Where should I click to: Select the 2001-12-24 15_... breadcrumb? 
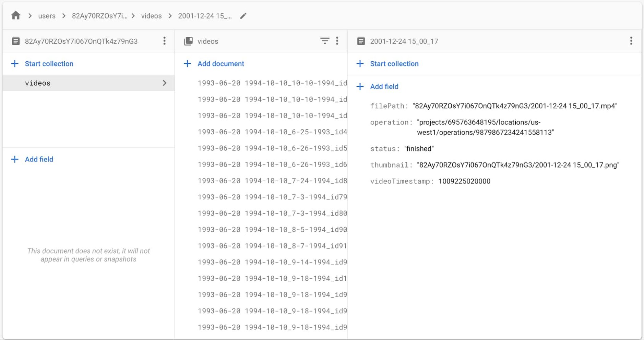(x=205, y=16)
